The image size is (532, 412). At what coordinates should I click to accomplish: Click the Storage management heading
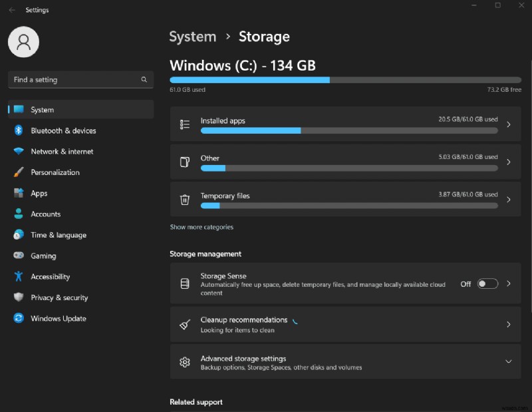[x=205, y=254]
